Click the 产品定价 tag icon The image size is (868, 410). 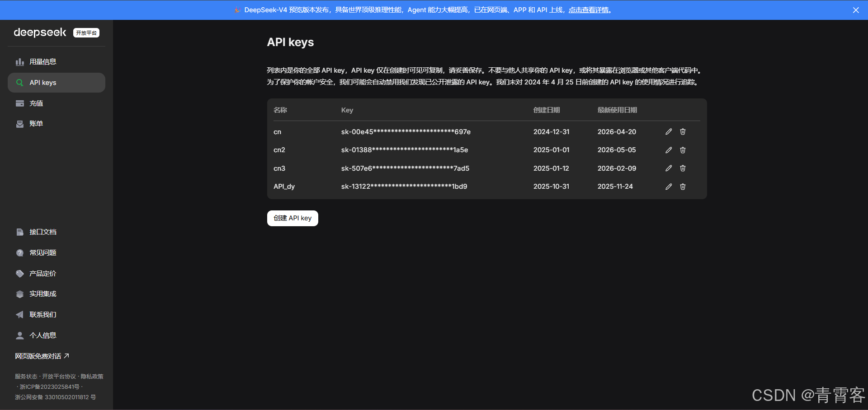(x=20, y=274)
